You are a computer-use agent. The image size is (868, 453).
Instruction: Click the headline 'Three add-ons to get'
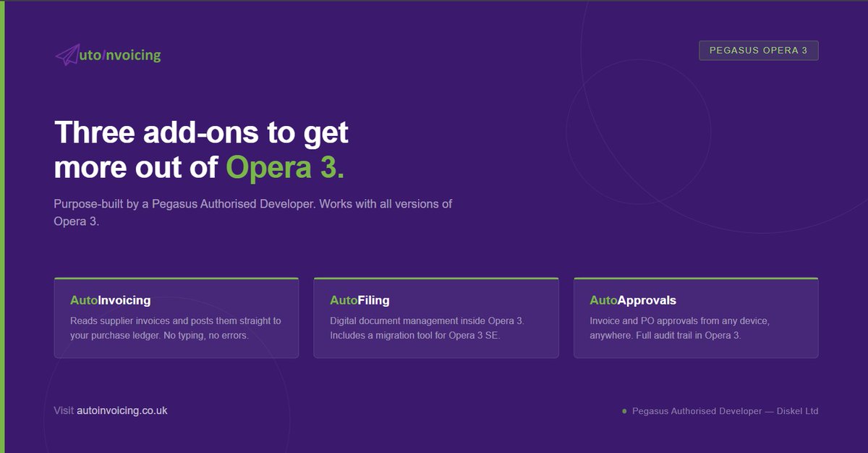(x=201, y=133)
